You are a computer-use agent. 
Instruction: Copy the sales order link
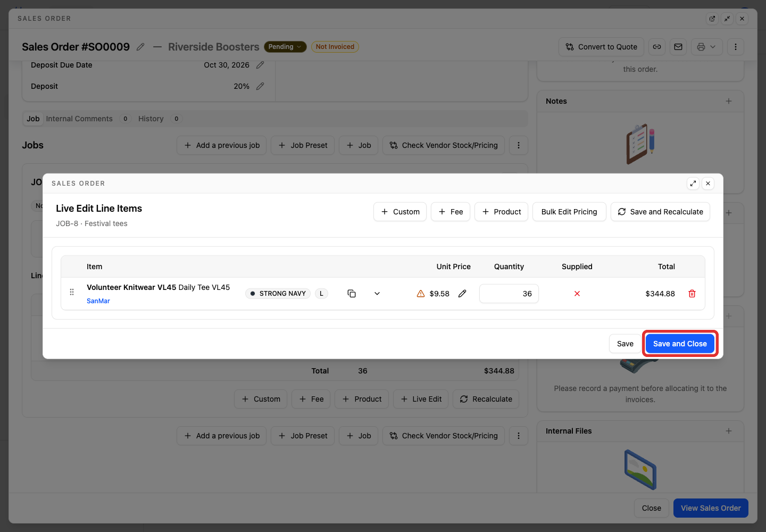point(657,47)
